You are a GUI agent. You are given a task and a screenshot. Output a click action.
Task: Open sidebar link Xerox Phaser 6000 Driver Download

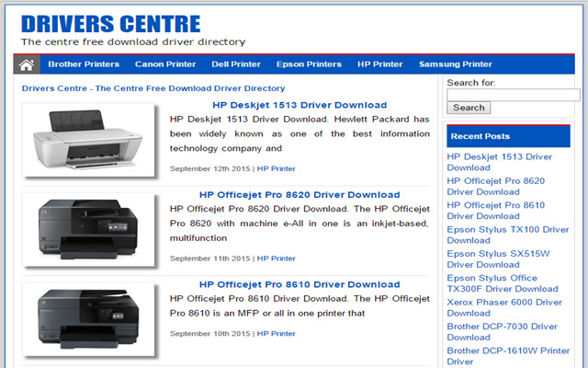pos(504,307)
